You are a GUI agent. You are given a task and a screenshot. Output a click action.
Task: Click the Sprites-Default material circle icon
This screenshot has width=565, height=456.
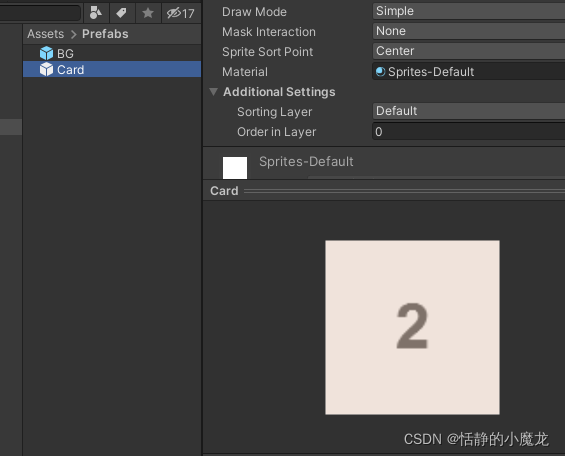[x=380, y=72]
